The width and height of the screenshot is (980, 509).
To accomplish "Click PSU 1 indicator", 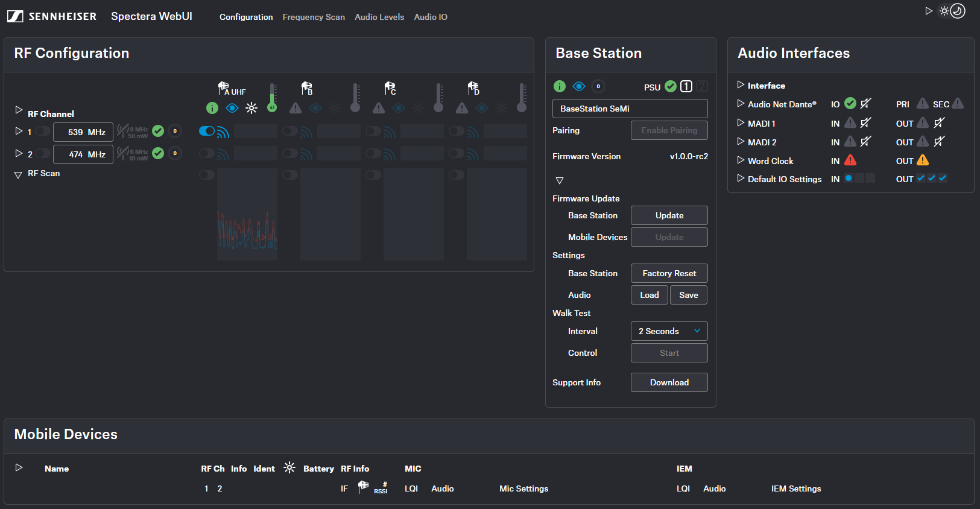I will pyautogui.click(x=686, y=86).
